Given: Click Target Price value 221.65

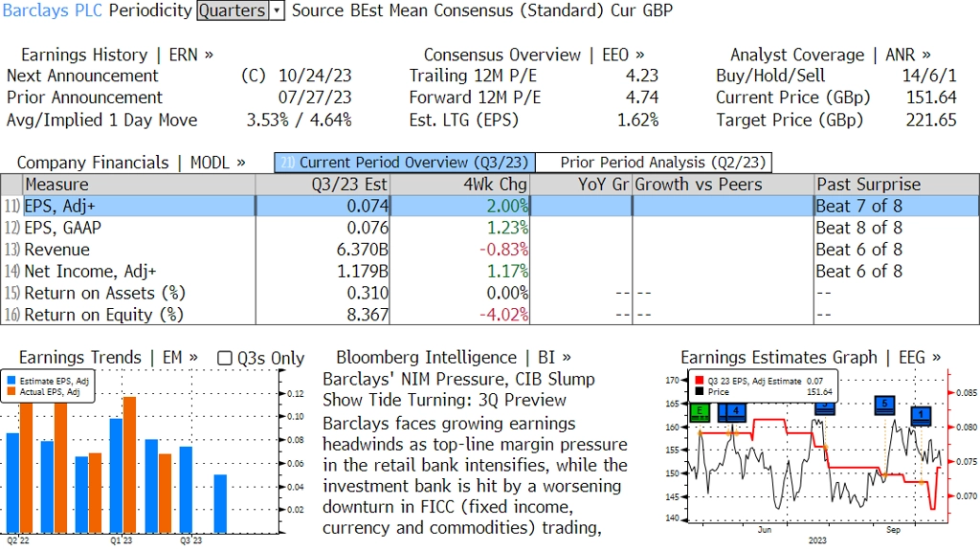Looking at the screenshot, I should tap(931, 120).
